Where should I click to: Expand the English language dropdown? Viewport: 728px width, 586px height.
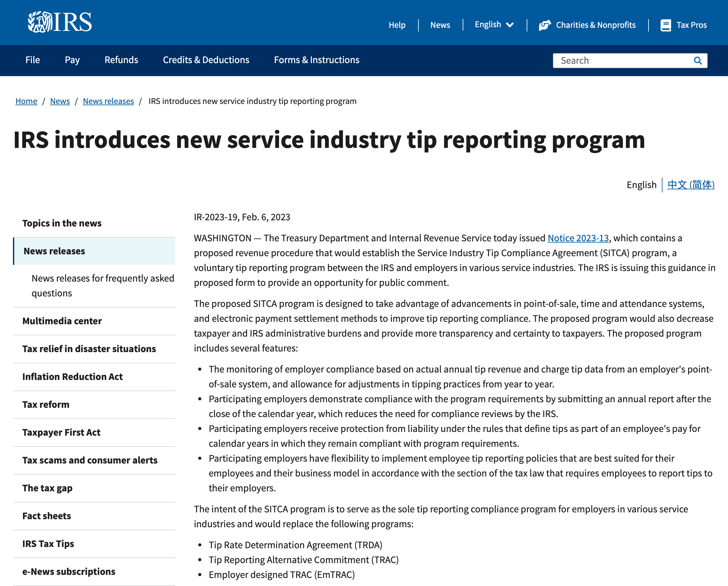click(x=494, y=25)
